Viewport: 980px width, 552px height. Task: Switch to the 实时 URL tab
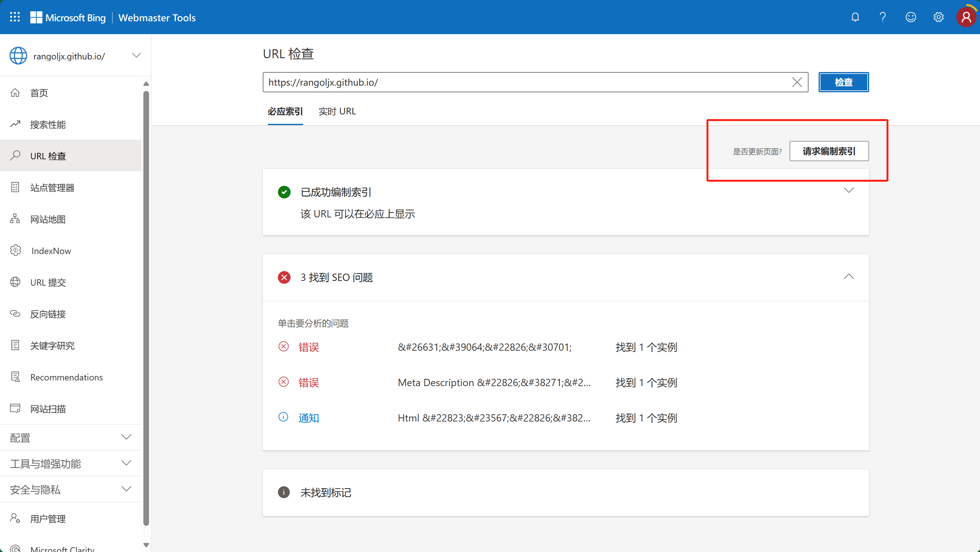[337, 112]
